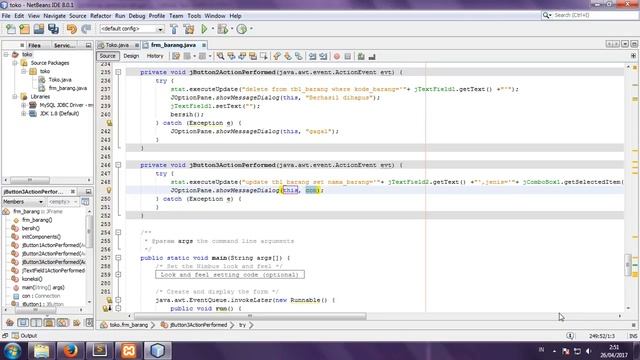
Task: Open the File menu
Action: click(6, 16)
